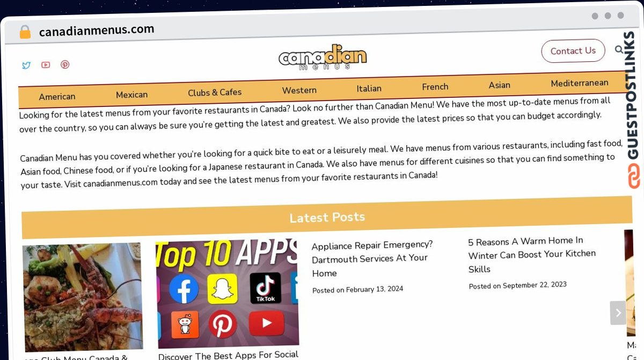Image resolution: width=644 pixels, height=360 pixels.
Task: Open the Discover The Best Apps post
Action: coord(228,355)
